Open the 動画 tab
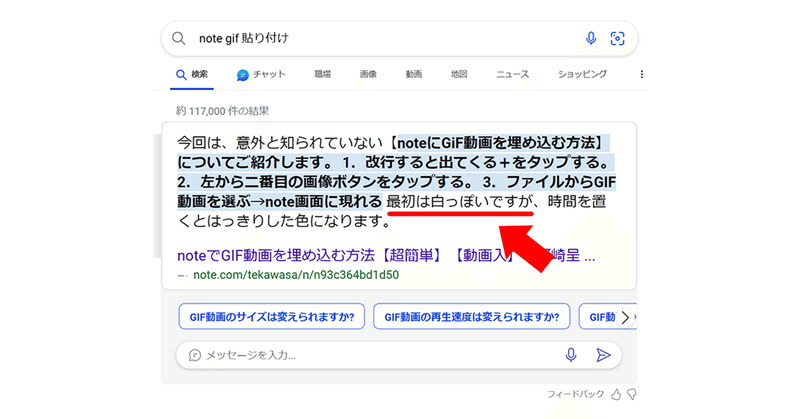The width and height of the screenshot is (800, 419). pos(413,75)
